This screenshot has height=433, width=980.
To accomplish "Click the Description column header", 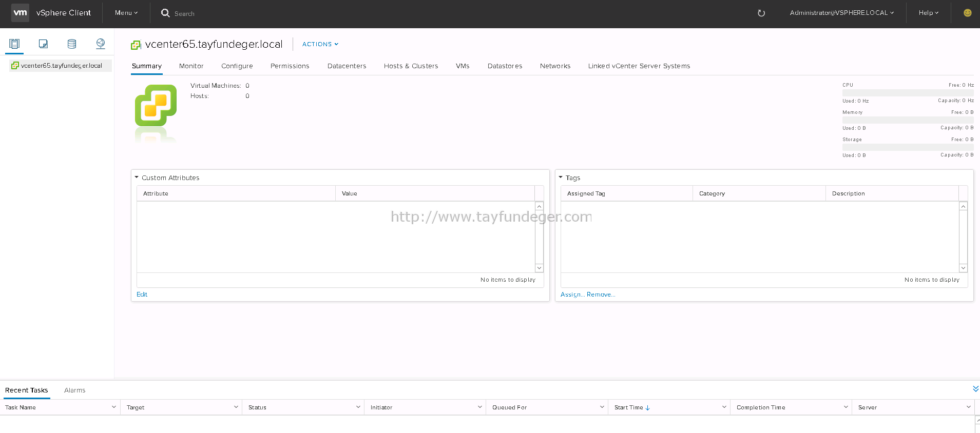I will click(892, 193).
